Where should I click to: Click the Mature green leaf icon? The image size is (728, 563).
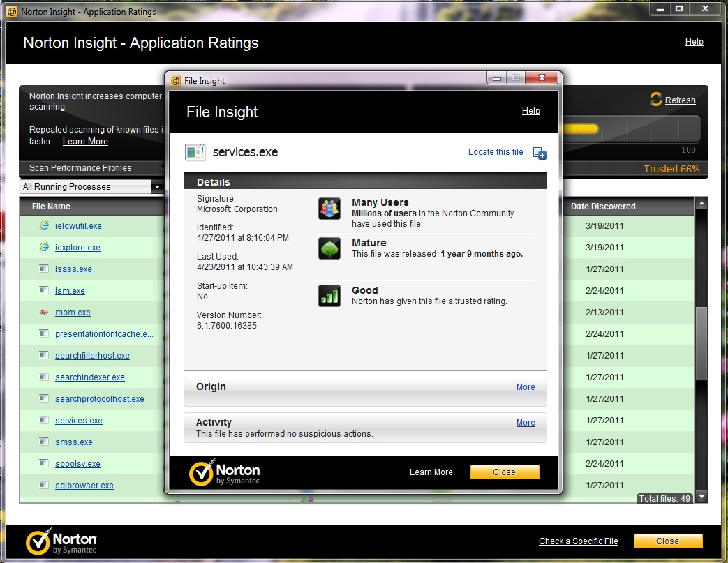point(329,248)
